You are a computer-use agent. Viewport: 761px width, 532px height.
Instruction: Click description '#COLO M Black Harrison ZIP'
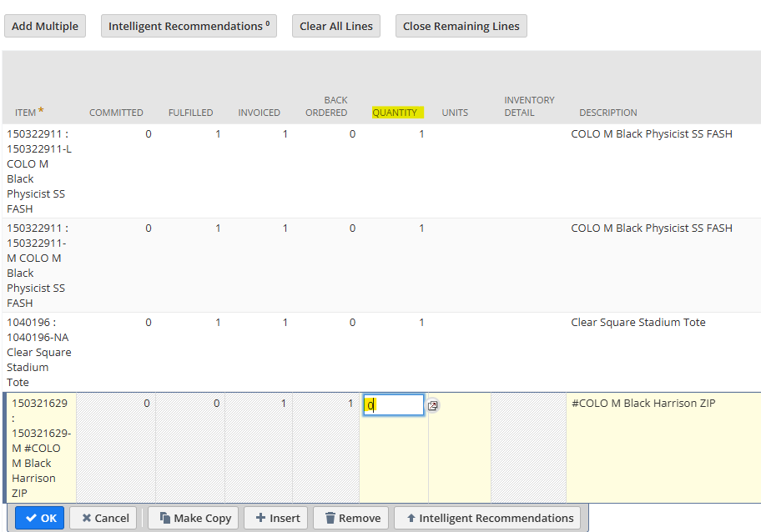click(x=643, y=403)
